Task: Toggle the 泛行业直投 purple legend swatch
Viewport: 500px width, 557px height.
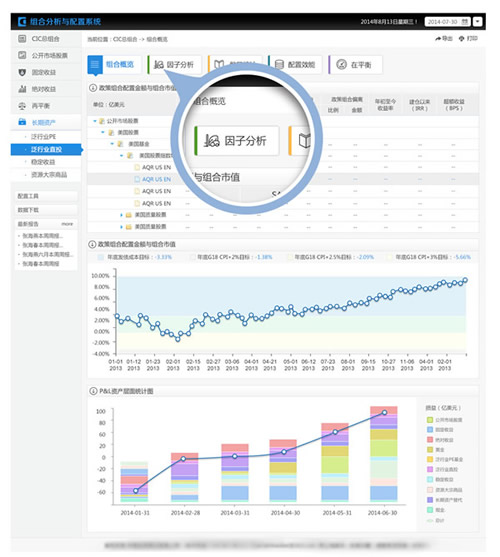Action: (430, 470)
